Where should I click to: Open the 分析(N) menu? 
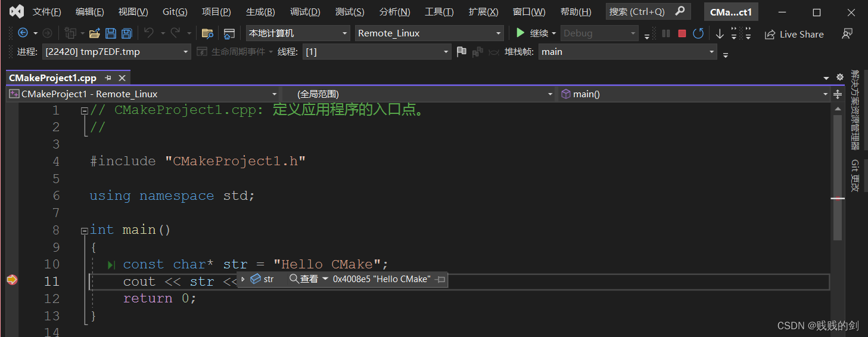pyautogui.click(x=394, y=12)
